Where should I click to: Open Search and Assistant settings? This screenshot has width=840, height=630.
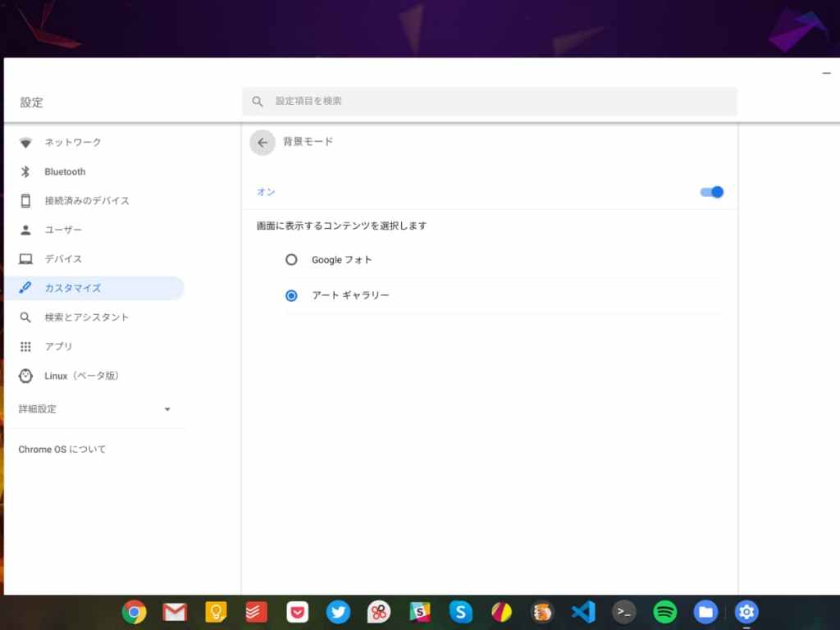click(x=84, y=317)
